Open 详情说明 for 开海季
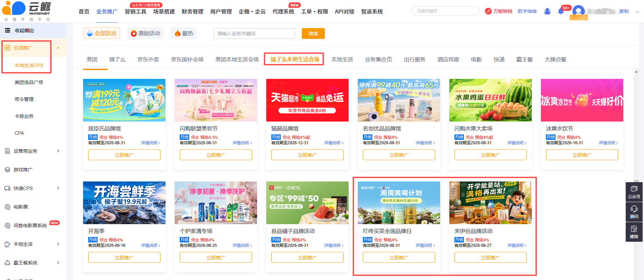 click(x=151, y=245)
